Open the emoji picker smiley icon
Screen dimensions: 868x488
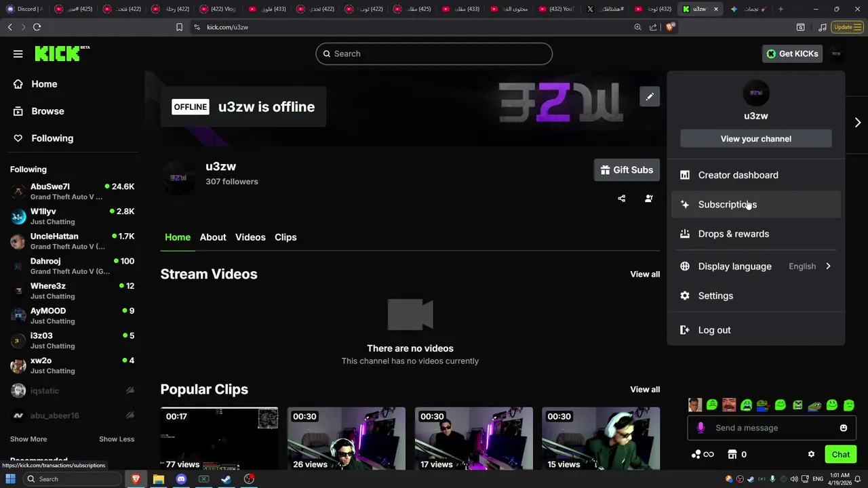tap(844, 428)
